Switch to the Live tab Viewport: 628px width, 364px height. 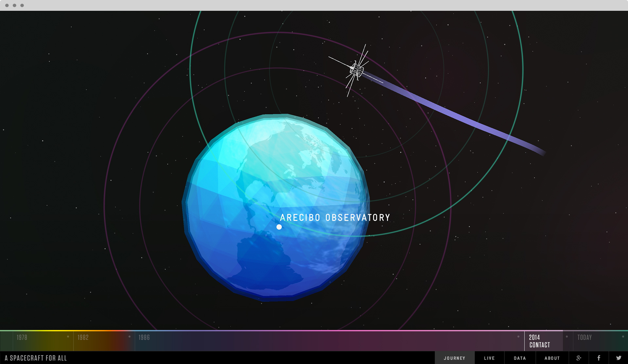coord(489,358)
